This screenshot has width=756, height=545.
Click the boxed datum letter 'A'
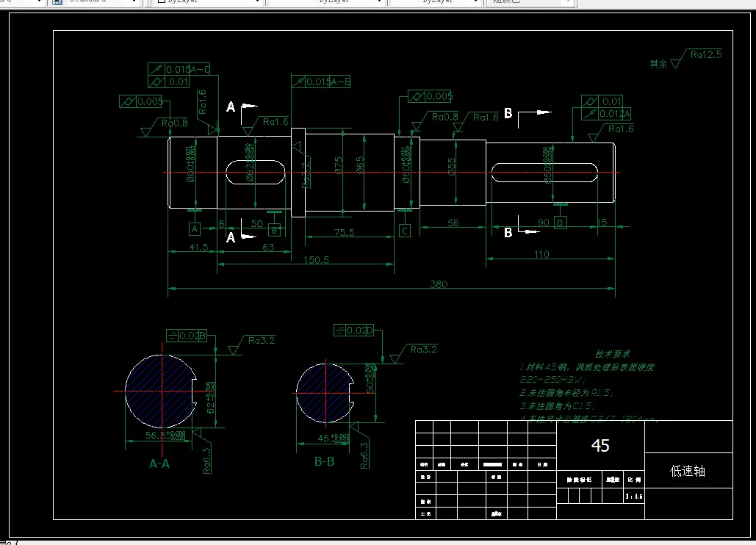click(x=194, y=229)
